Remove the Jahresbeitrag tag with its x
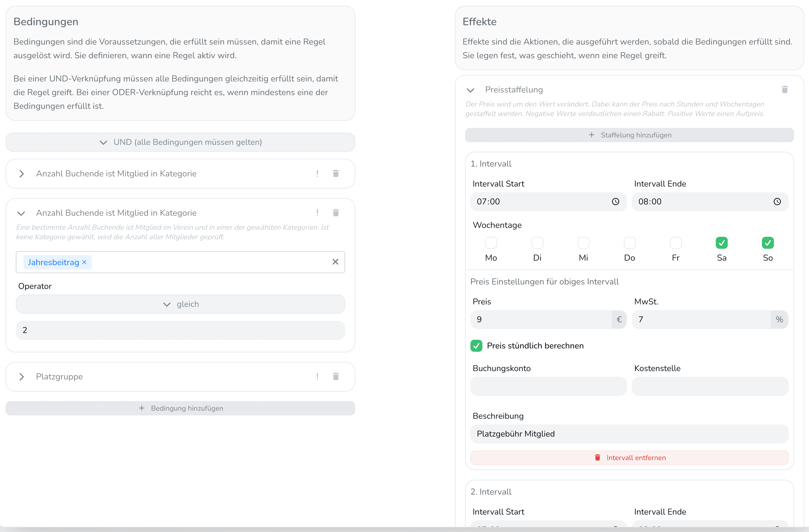 pyautogui.click(x=84, y=262)
